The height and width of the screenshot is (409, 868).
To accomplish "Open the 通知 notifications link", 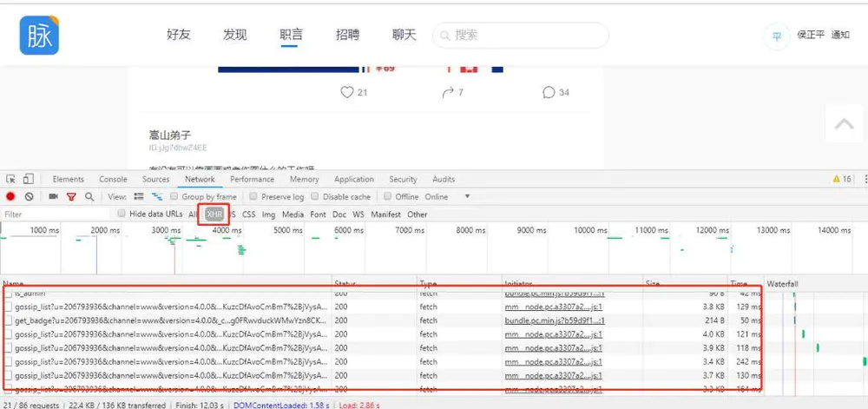I will click(840, 35).
